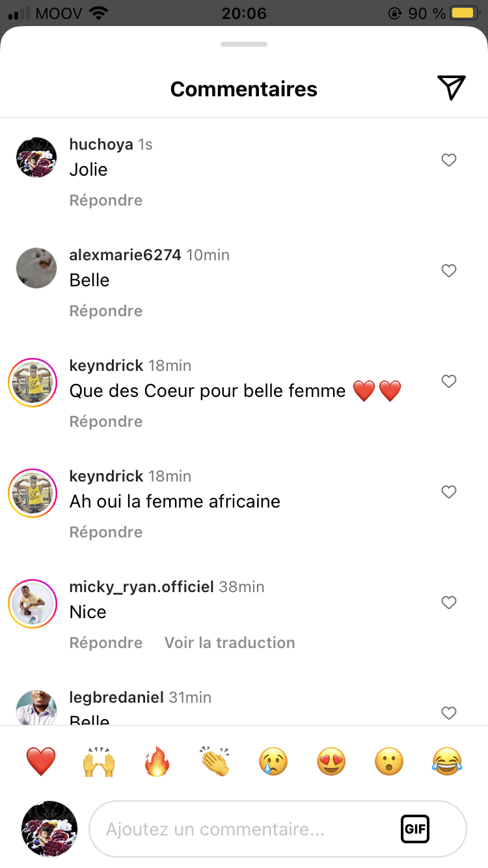Like micky_ryan.officiel's "Nice" comment
Screen dimensions: 488x868
point(449,603)
